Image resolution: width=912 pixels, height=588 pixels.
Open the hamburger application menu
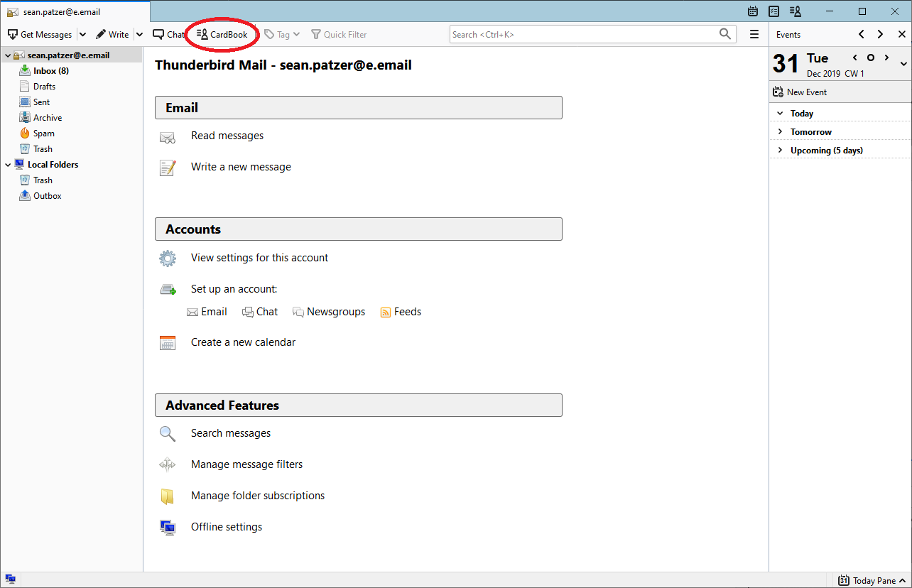[754, 34]
